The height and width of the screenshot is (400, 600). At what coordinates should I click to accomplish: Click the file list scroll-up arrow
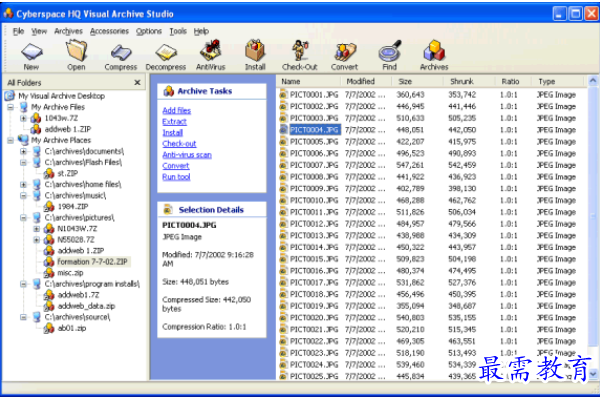point(593,80)
